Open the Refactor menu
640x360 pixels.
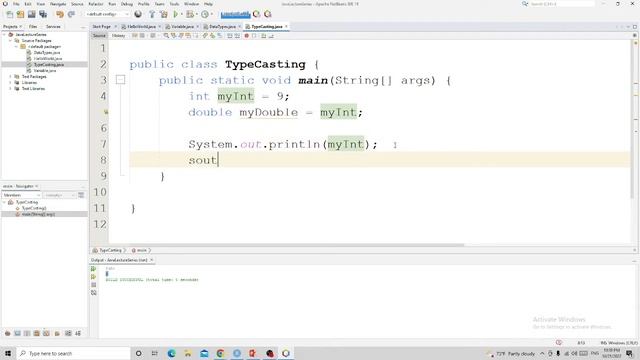click(96, 4)
